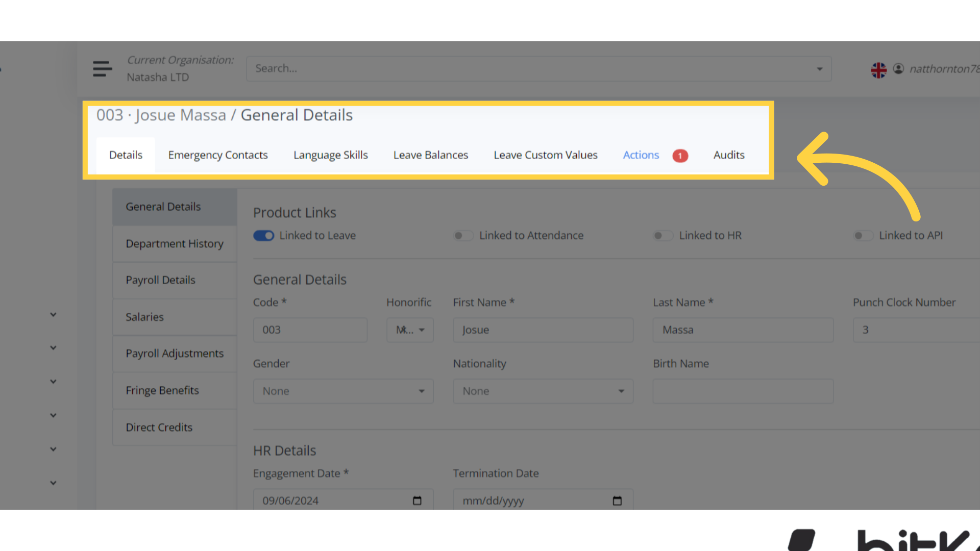Open the Engagement Date calendar picker
980x551 pixels.
[417, 500]
